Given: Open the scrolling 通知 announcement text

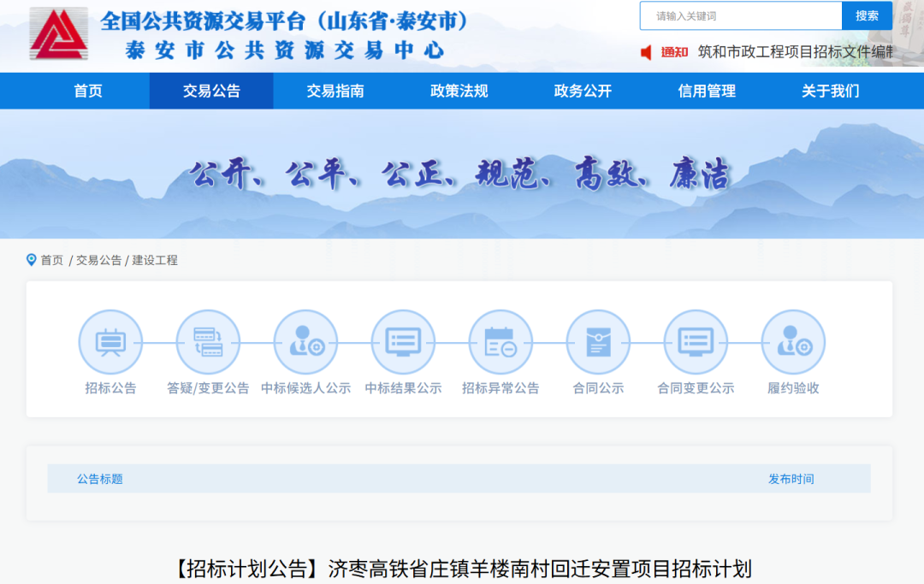Looking at the screenshot, I should pyautogui.click(x=796, y=52).
